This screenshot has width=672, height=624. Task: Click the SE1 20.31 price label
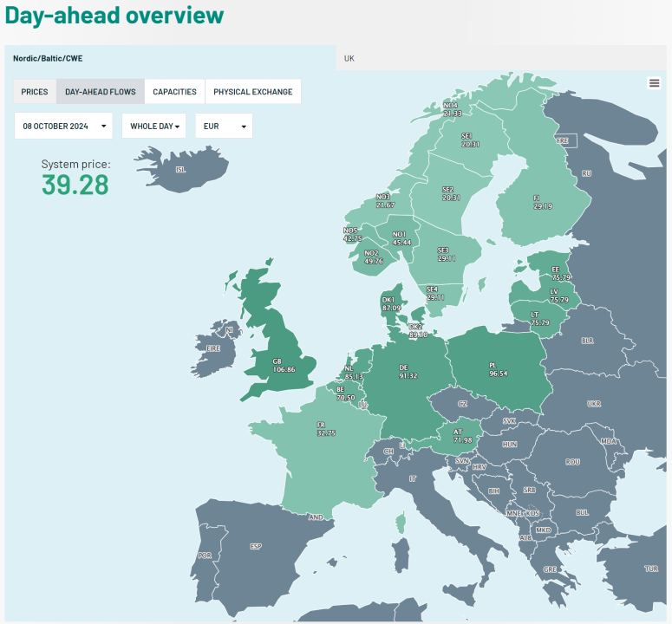pos(470,140)
